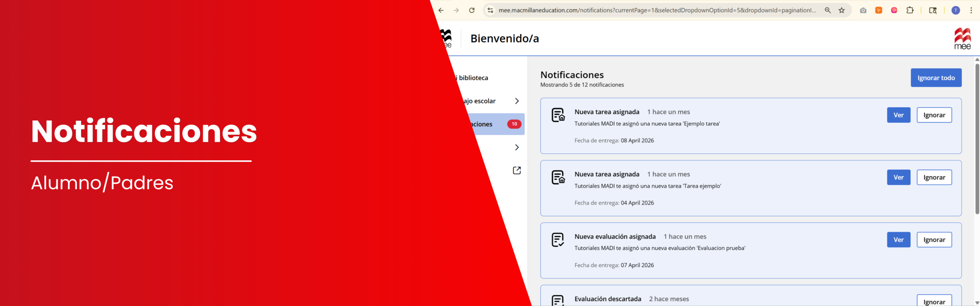980x306 pixels.
Task: Click Ver for 'Tarea ejemplo' notification
Action: pos(898,177)
